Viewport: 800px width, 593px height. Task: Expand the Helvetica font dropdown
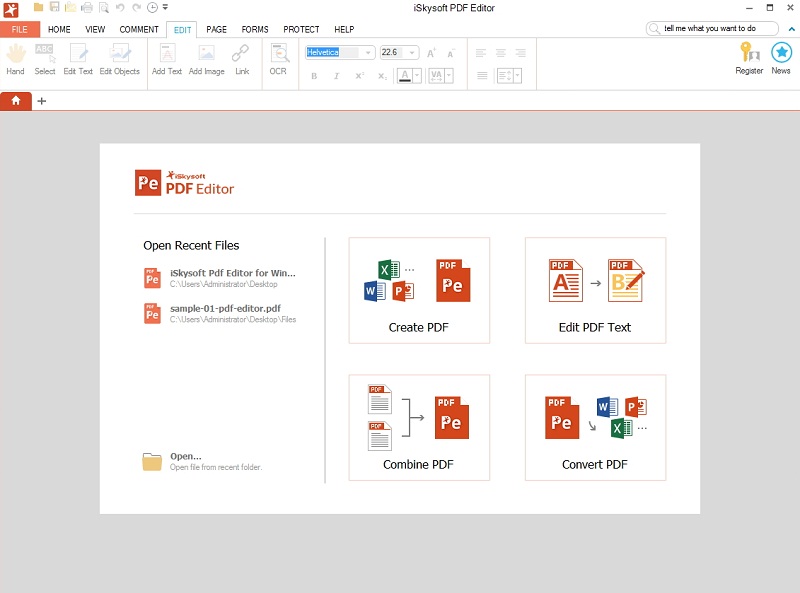point(368,52)
